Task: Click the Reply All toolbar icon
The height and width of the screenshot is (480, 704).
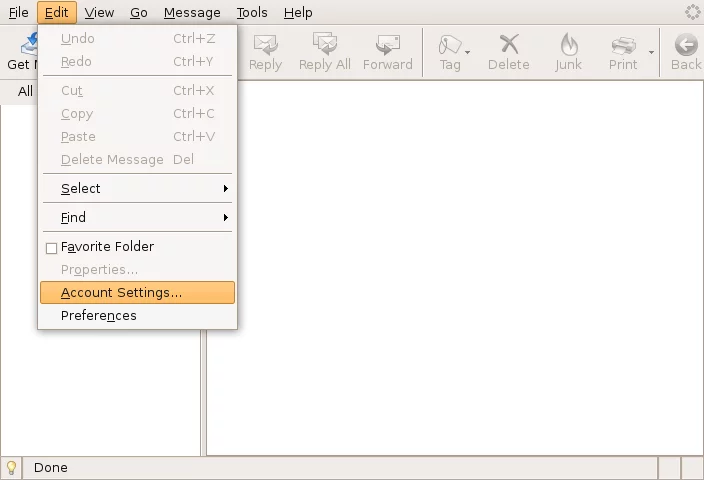Action: click(x=324, y=44)
